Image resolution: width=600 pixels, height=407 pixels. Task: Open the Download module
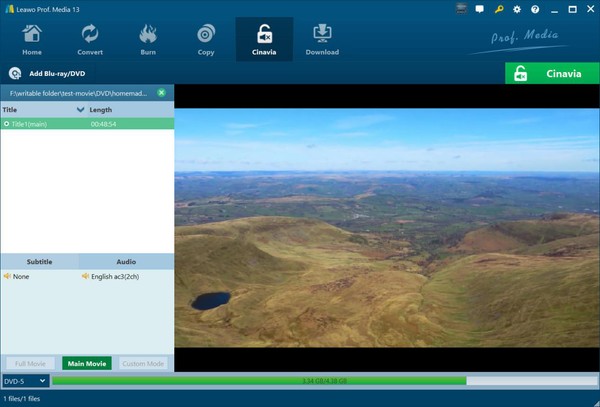click(322, 40)
